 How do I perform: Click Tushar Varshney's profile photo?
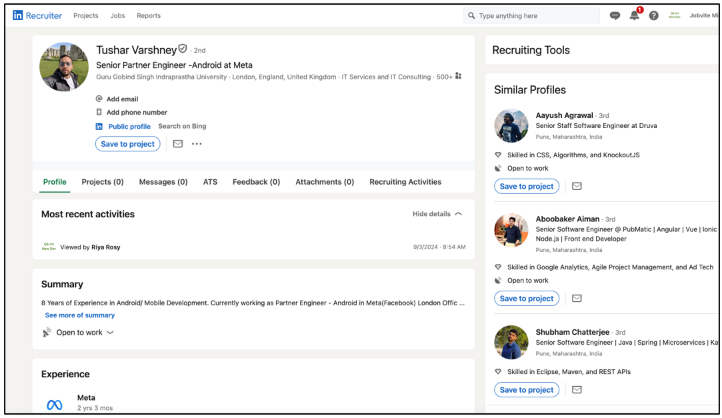(x=64, y=66)
